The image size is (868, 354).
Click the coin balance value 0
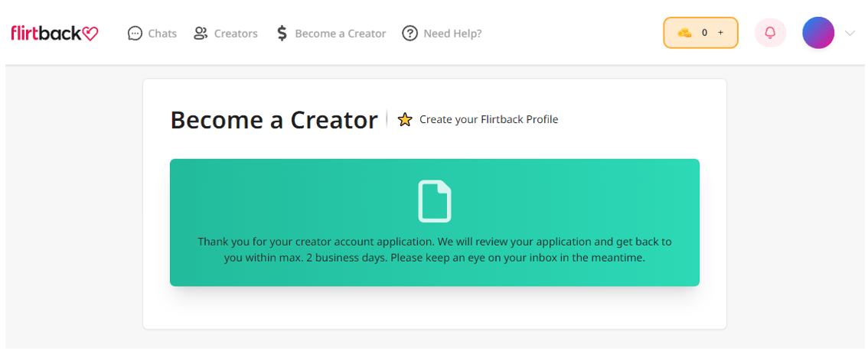[704, 33]
